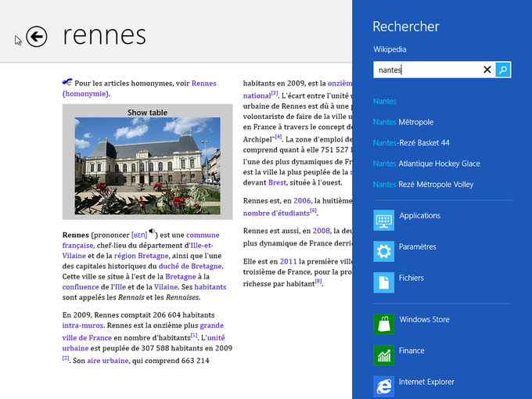Viewport: 532px width, 399px height.
Task: Open the Brest link
Action: tap(277, 182)
